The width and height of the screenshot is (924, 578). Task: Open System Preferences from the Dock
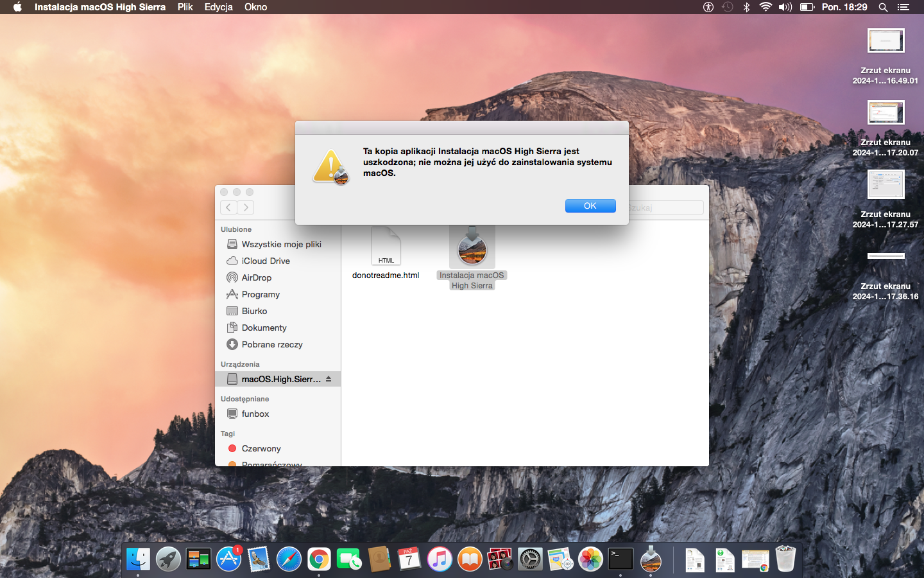530,559
